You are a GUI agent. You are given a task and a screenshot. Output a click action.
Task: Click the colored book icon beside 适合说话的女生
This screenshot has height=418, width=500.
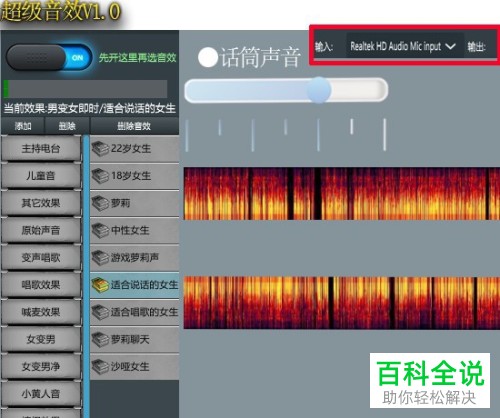[100, 285]
